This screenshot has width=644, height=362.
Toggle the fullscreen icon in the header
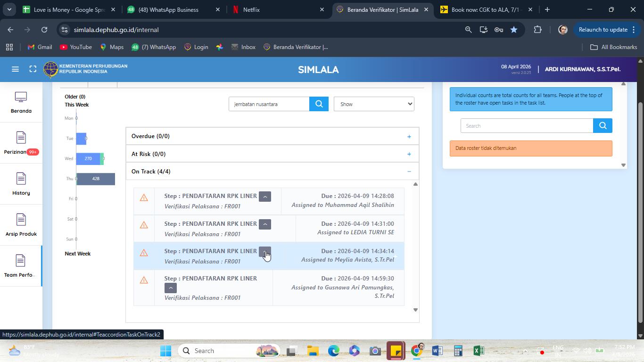[33, 69]
